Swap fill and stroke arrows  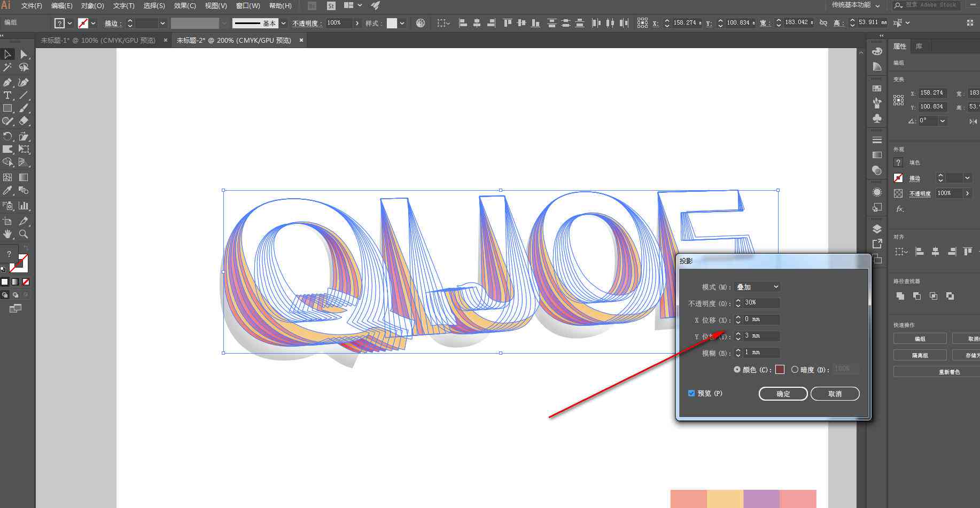coord(26,248)
